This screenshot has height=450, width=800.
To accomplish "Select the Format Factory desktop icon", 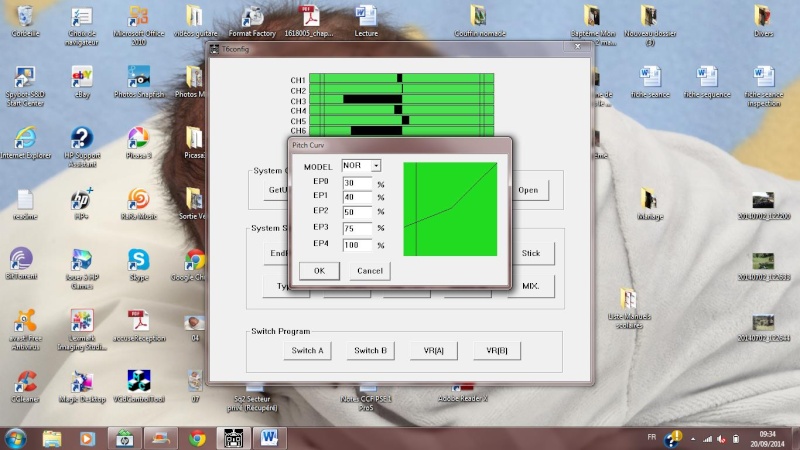I will [252, 21].
